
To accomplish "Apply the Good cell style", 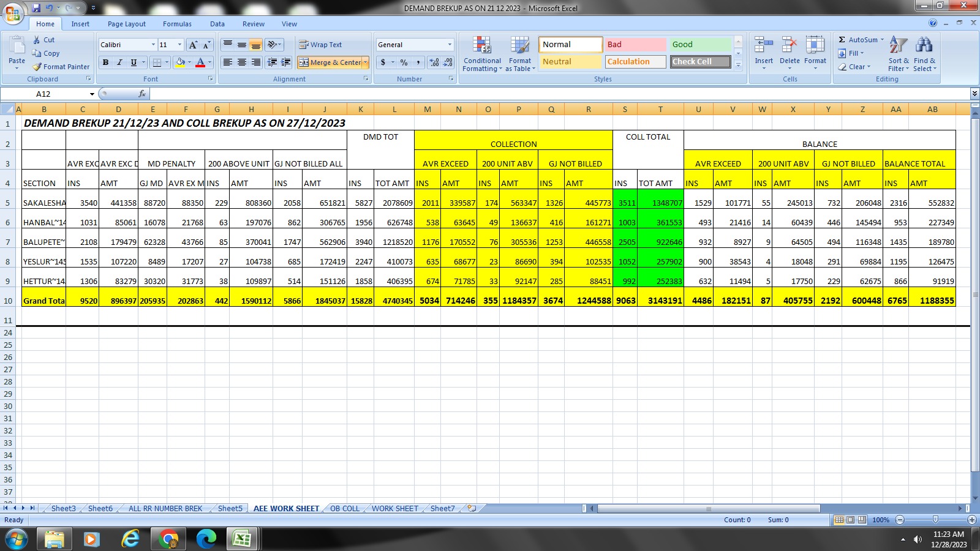I will [x=701, y=45].
